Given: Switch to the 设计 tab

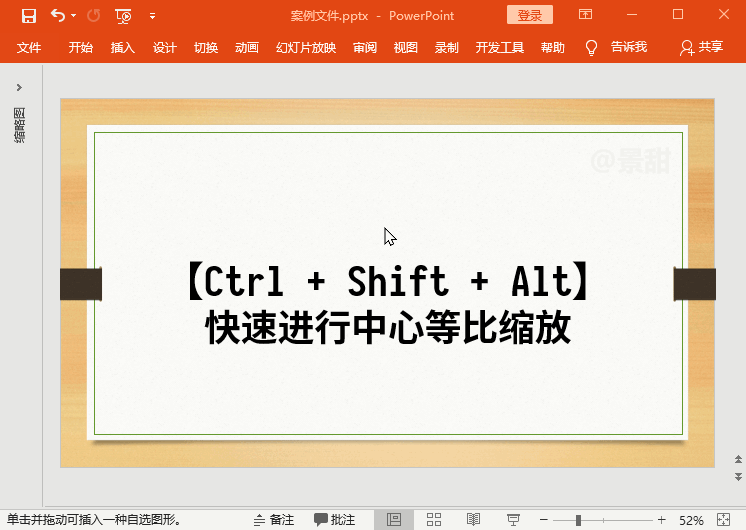Looking at the screenshot, I should tap(165, 48).
